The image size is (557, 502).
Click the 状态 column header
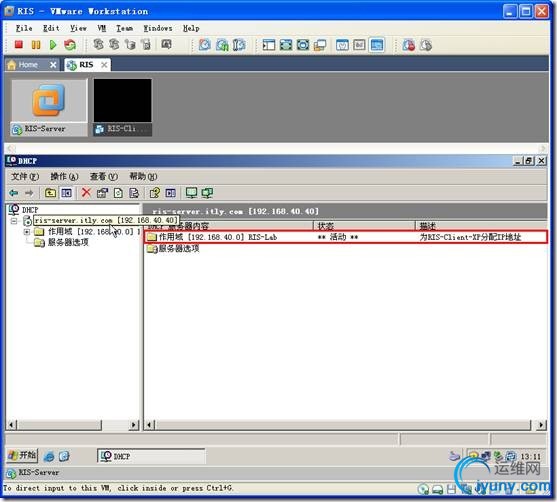coord(364,226)
